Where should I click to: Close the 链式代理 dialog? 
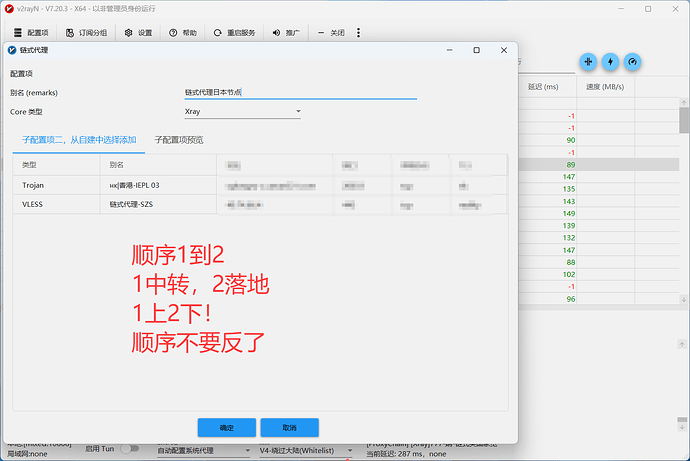pos(504,50)
